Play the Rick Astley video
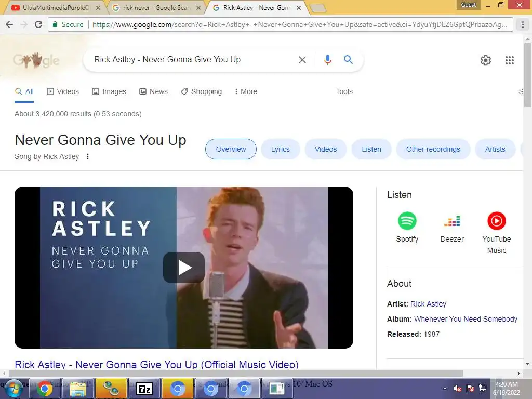This screenshot has width=532, height=399. click(x=184, y=268)
